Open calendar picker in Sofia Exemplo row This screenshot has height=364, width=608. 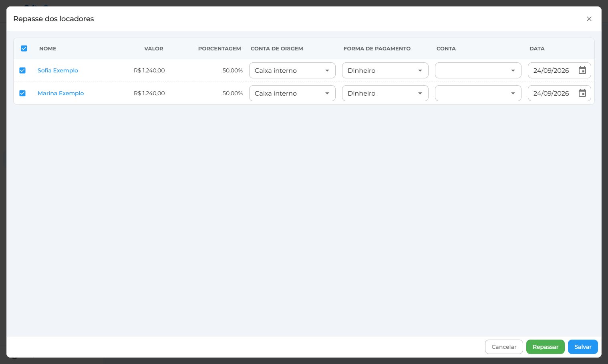click(x=582, y=70)
